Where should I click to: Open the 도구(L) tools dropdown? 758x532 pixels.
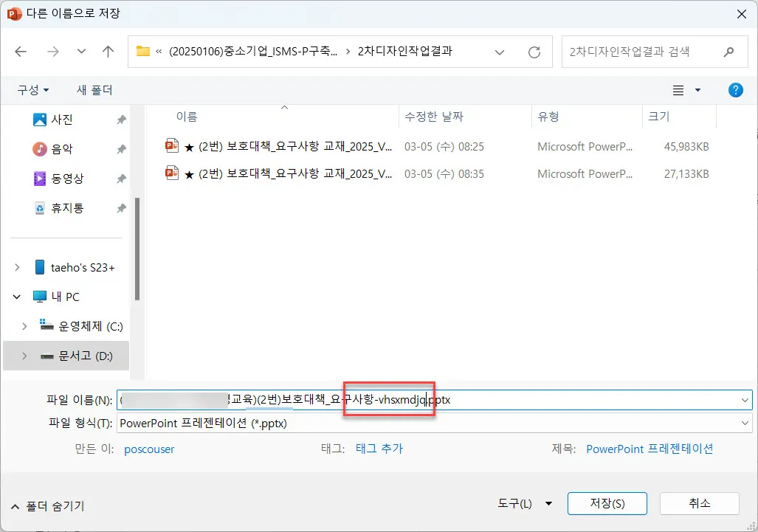coord(526,503)
